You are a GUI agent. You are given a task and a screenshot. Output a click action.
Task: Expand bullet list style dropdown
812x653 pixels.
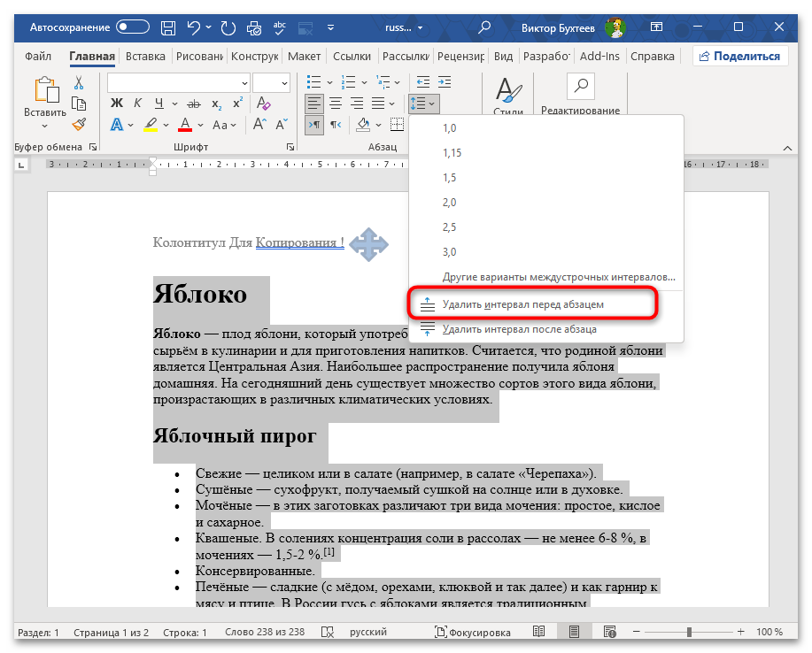[329, 82]
